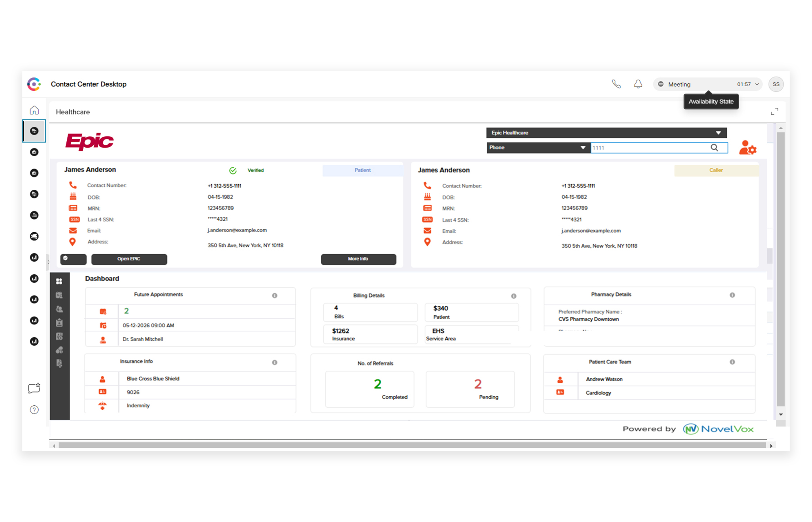This screenshot has height=522, width=812.
Task: Open the appointments calendar icon in the dark sidebar
Action: (x=59, y=295)
